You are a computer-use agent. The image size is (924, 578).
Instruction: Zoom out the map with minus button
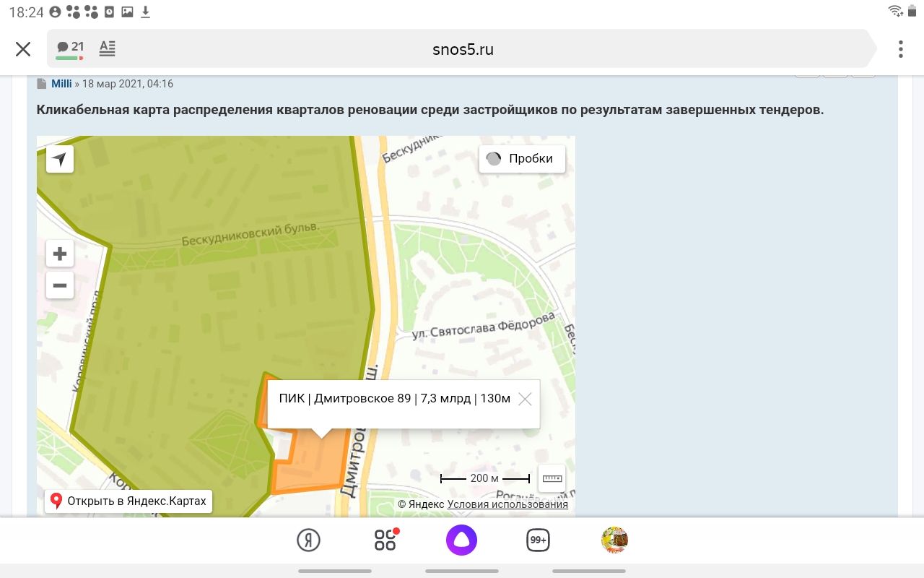point(60,285)
